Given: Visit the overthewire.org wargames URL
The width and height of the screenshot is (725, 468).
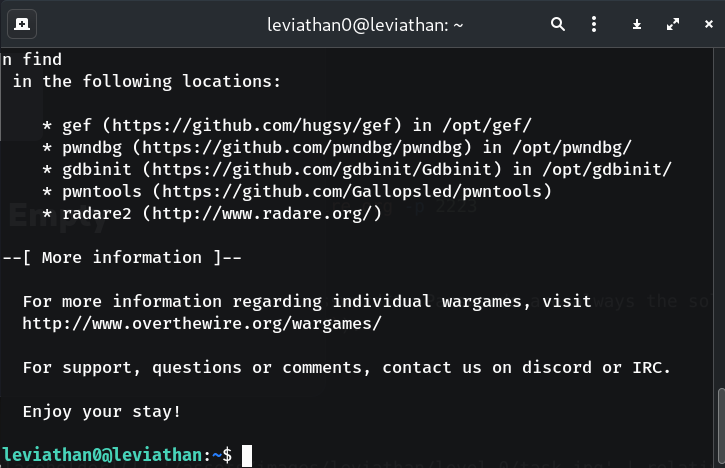Looking at the screenshot, I should [x=202, y=324].
